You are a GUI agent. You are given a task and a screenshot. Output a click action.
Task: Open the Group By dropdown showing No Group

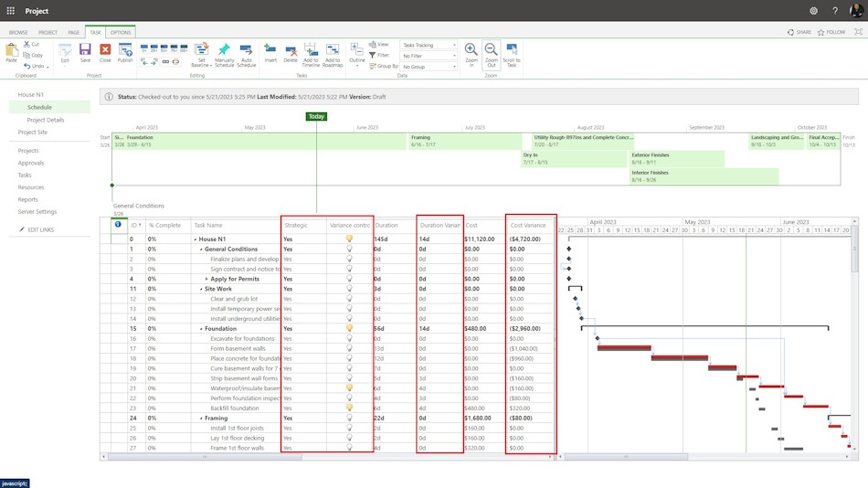(429, 67)
